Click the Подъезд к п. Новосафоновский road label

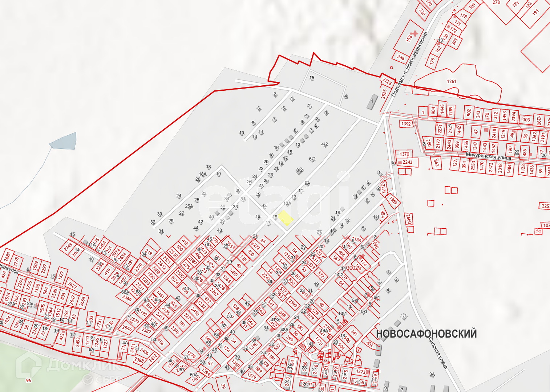pyautogui.click(x=409, y=64)
